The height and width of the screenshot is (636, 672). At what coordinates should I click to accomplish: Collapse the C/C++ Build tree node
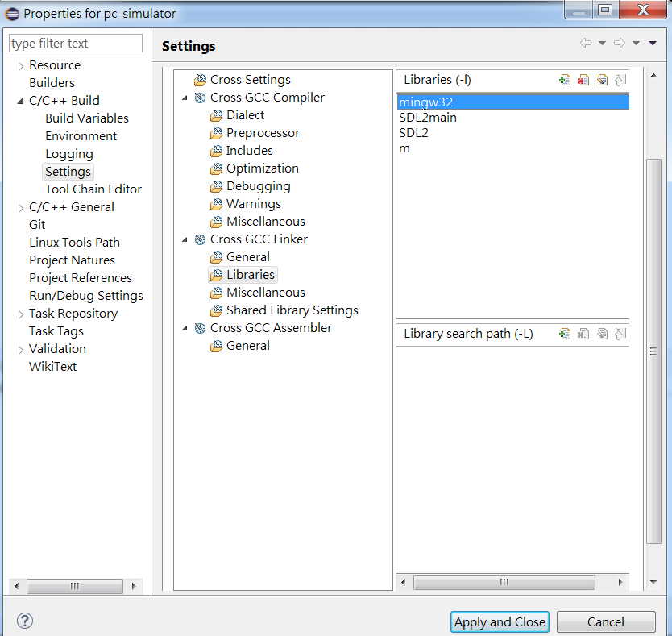[20, 102]
